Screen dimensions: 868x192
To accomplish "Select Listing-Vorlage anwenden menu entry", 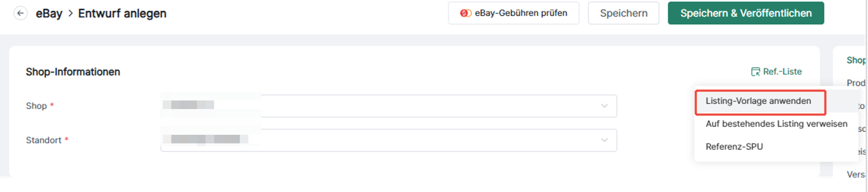I will click(x=761, y=101).
